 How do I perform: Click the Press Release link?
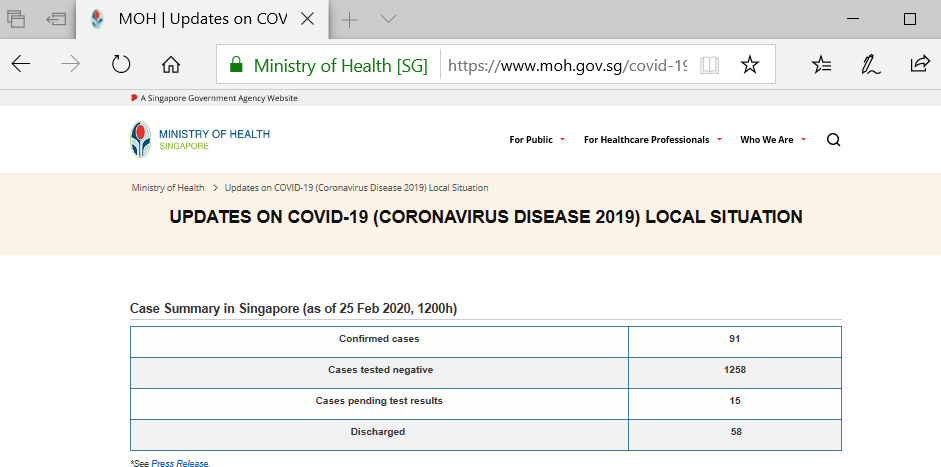pyautogui.click(x=180, y=464)
